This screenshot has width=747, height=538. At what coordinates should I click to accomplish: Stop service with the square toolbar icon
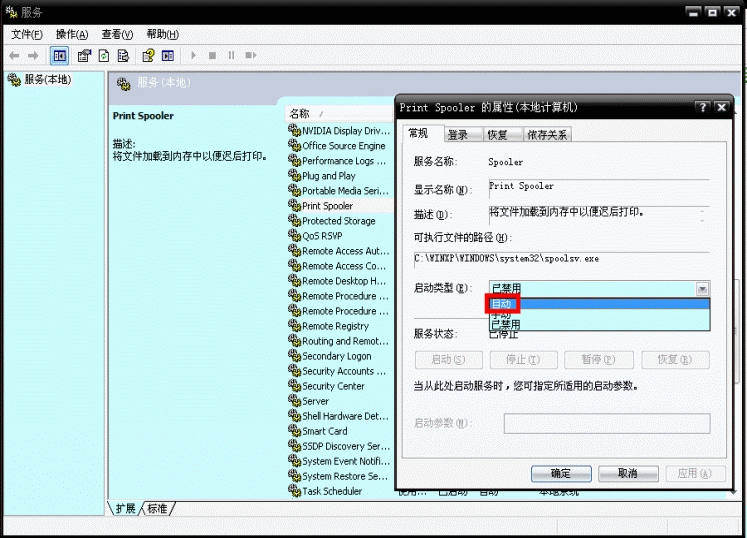pyautogui.click(x=212, y=55)
